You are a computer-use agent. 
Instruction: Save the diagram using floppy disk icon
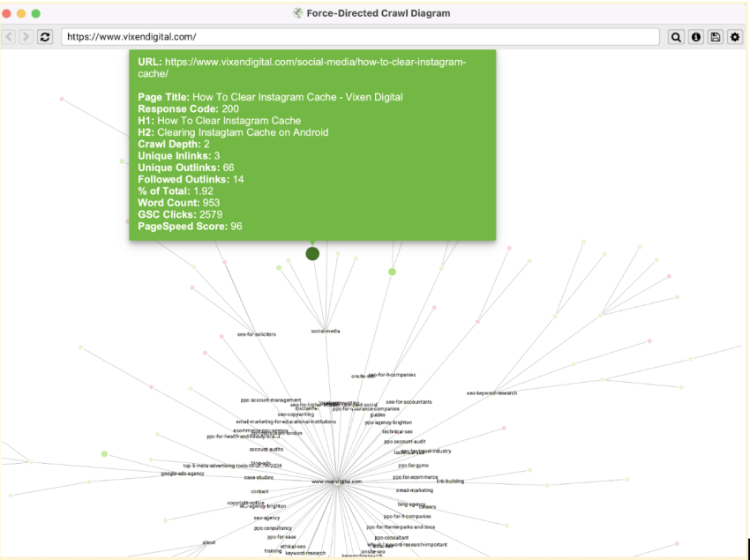[716, 37]
